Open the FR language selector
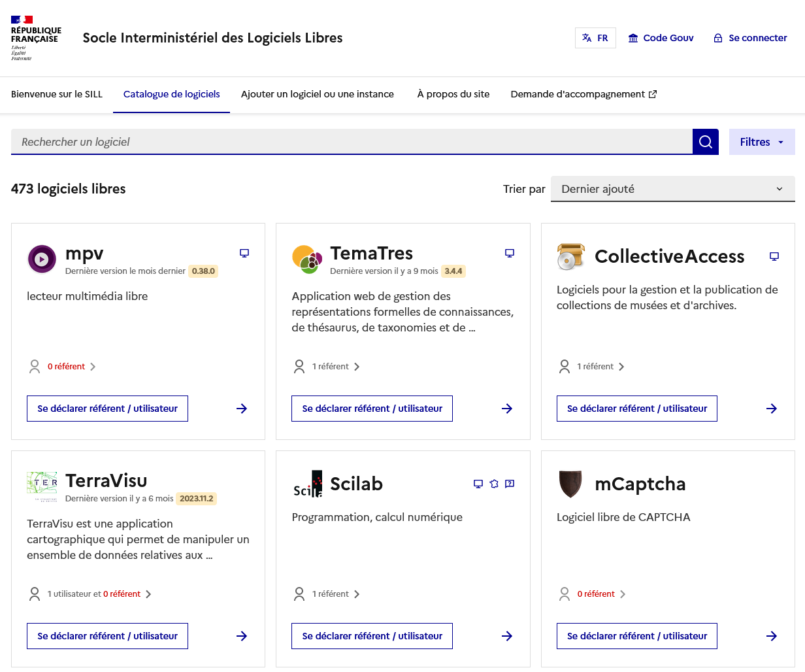 coord(595,38)
